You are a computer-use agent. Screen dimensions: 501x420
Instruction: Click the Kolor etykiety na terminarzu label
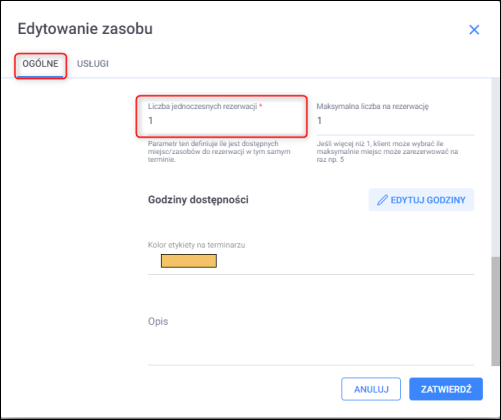[196, 245]
